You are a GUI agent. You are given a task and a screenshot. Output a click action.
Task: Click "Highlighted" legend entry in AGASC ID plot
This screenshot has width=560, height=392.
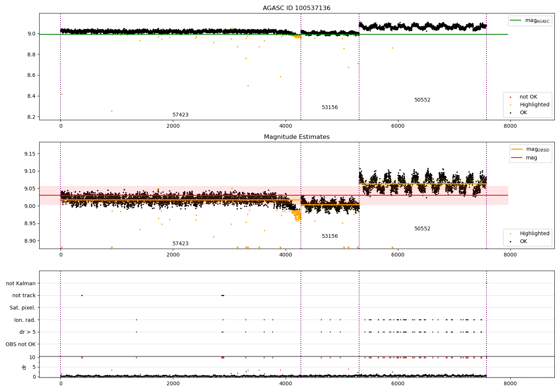tap(534, 105)
